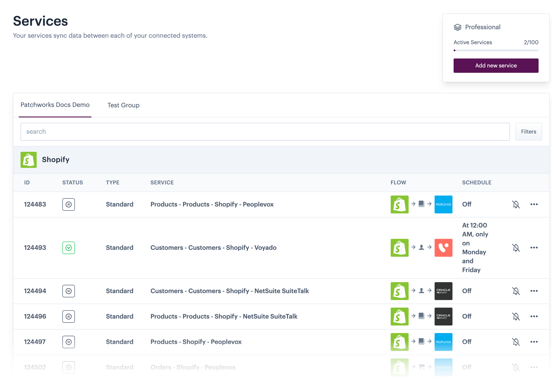Toggle paused status of service 124483
This screenshot has width=556, height=392.
tap(69, 204)
